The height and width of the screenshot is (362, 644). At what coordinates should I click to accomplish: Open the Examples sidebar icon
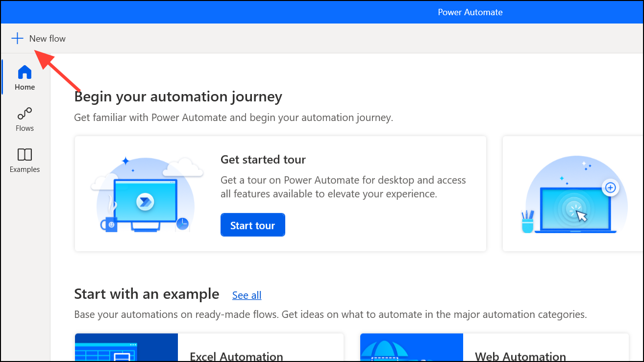click(25, 155)
